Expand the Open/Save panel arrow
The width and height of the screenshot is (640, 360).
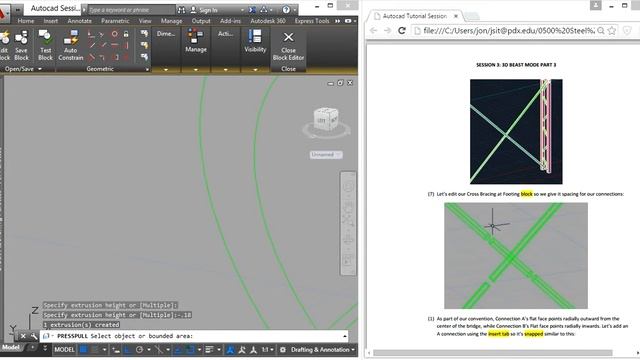pos(40,69)
